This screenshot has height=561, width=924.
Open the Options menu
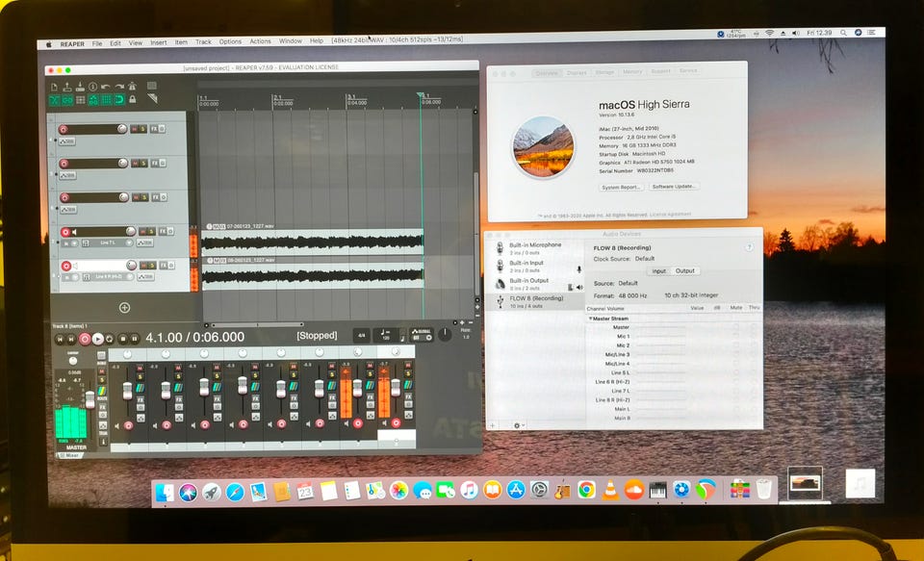click(230, 41)
